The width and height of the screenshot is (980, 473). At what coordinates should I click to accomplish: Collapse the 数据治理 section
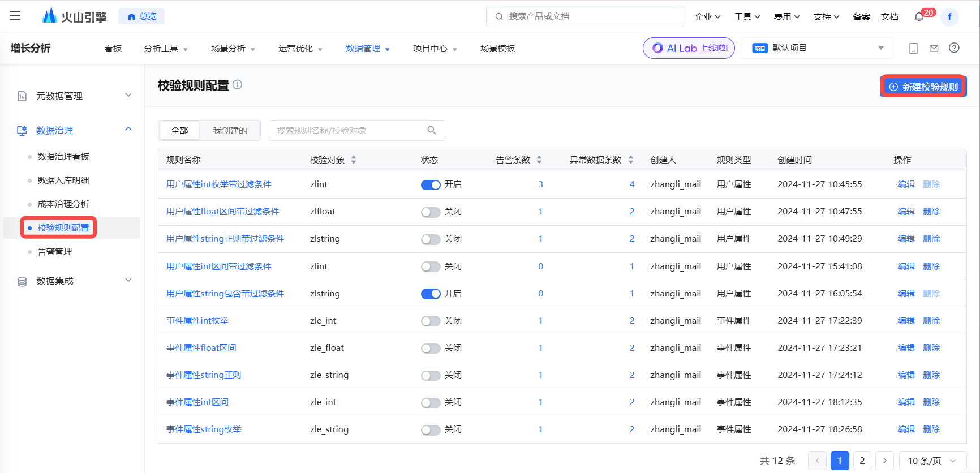[x=128, y=130]
